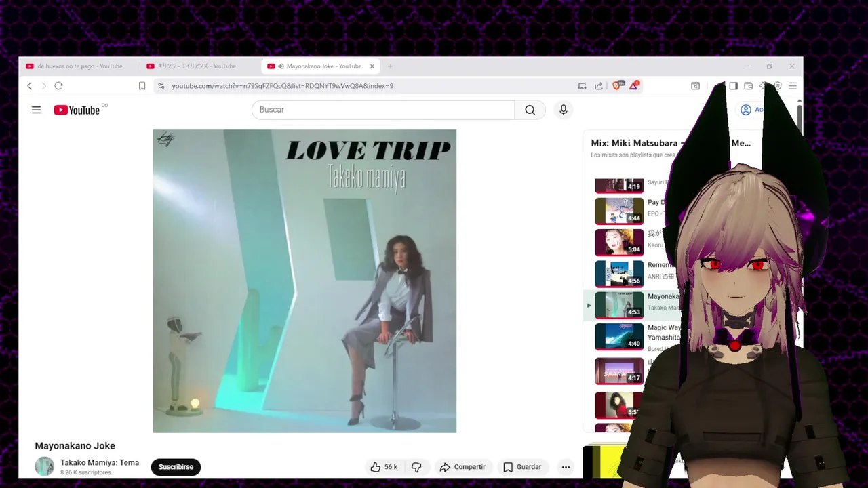This screenshot has width=868, height=488.
Task: Go forward with the browser forward arrow
Action: 43,86
